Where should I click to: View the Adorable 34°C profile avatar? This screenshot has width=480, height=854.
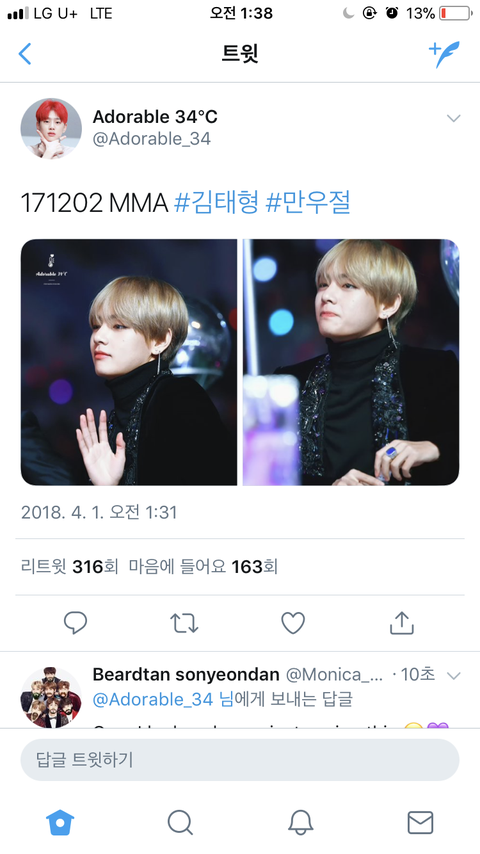[x=51, y=129]
